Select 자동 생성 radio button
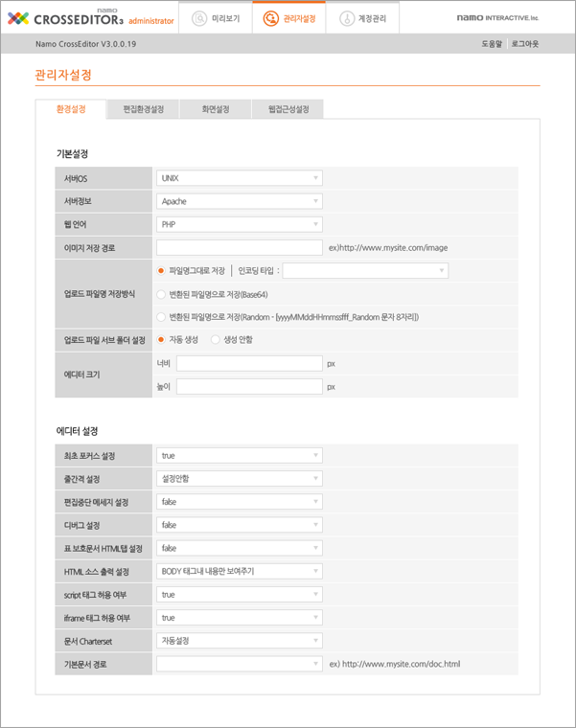576x728 pixels. coord(161,339)
